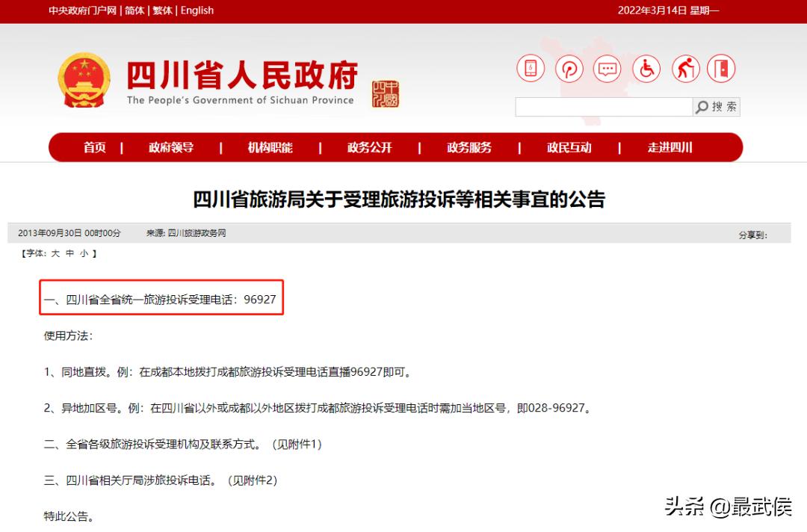Switch to 简体 simplified Chinese
Screen dimensions: 807x532
(134, 10)
